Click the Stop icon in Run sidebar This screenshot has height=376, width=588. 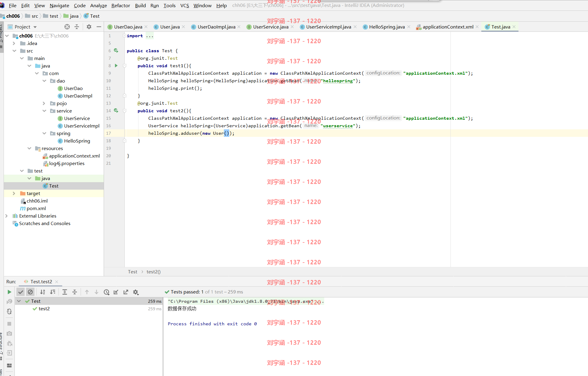coord(9,324)
